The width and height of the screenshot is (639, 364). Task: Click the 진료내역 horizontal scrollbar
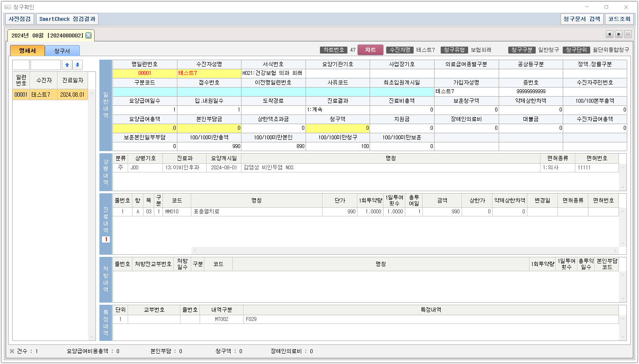click(x=405, y=250)
